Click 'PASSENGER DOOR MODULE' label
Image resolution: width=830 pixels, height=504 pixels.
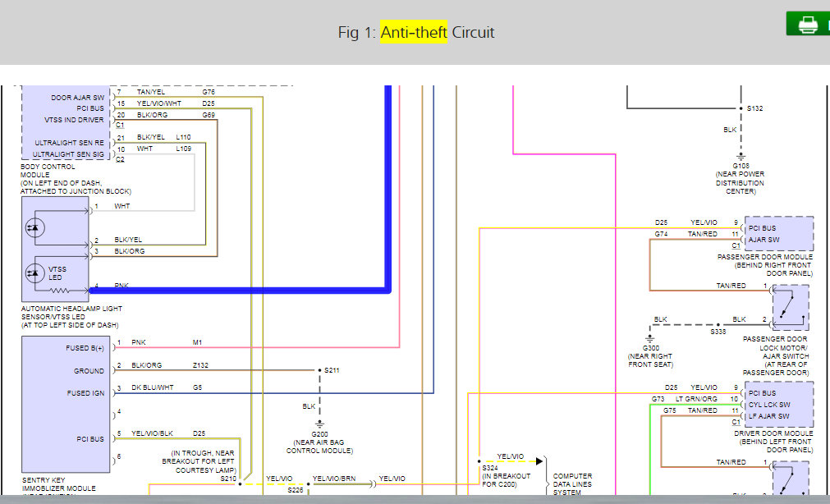point(765,257)
